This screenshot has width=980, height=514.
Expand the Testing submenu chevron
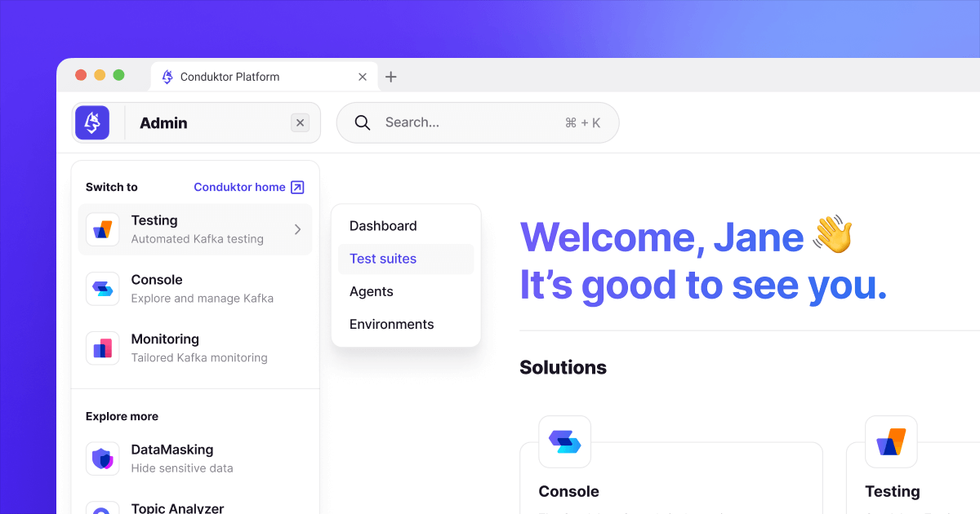(298, 229)
